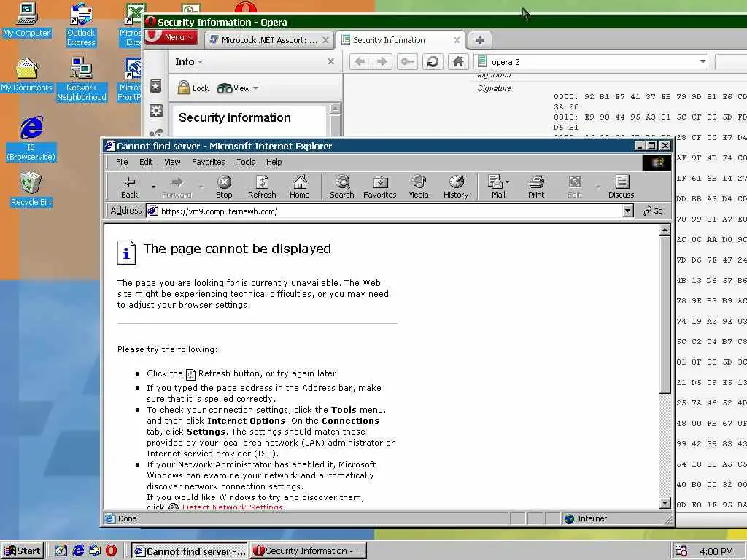747x560 pixels.
Task: Open Opera's address field dropdown arrow
Action: coord(703,61)
